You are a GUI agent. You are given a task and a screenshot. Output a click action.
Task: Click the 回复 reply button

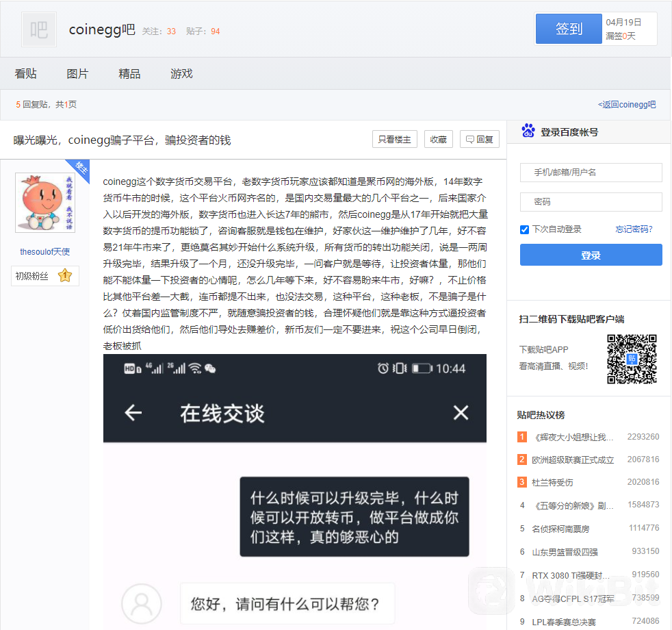(480, 140)
